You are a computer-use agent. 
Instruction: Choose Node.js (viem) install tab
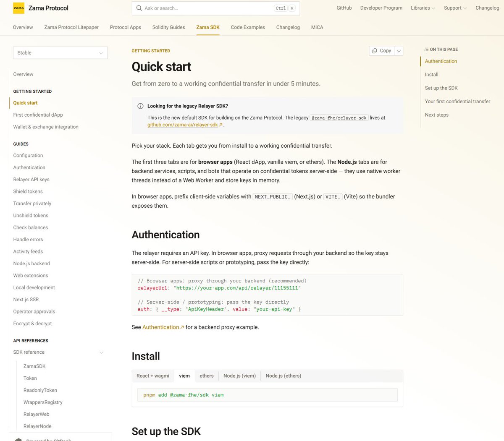point(239,376)
